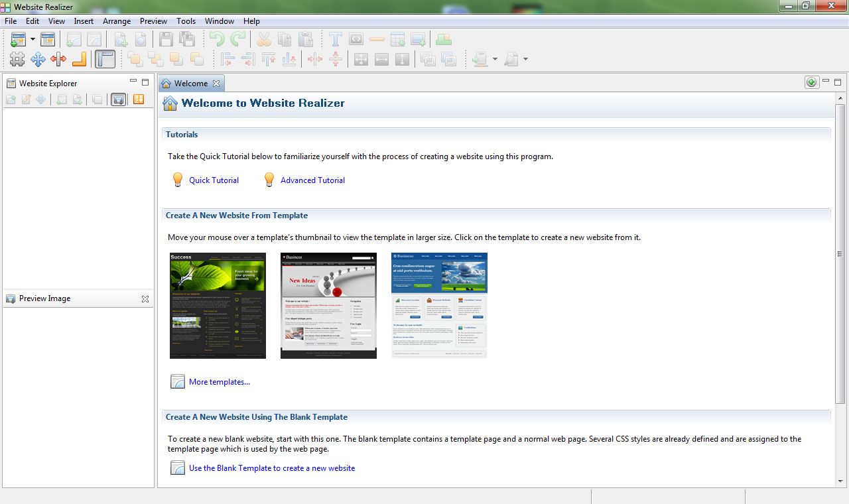Insert a text element with the T icon
This screenshot has height=504, width=849.
pyautogui.click(x=336, y=39)
